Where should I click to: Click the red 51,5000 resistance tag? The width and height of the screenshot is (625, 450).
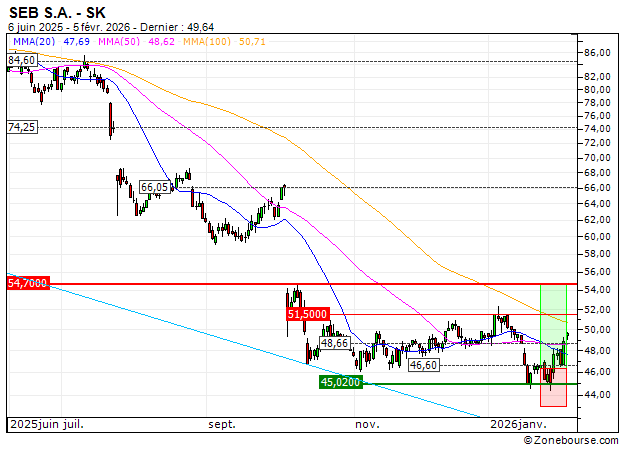307,314
